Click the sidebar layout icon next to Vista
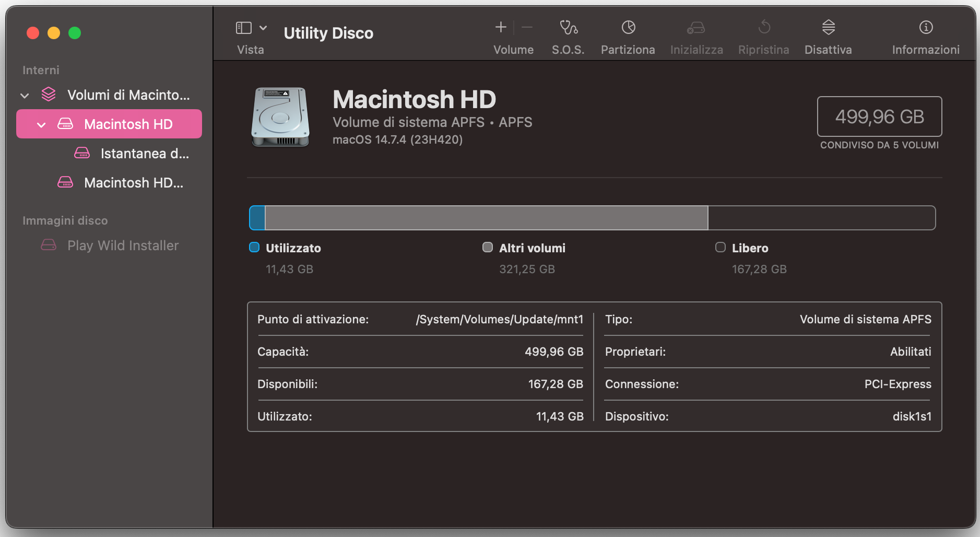The height and width of the screenshot is (537, 980). coord(243,27)
